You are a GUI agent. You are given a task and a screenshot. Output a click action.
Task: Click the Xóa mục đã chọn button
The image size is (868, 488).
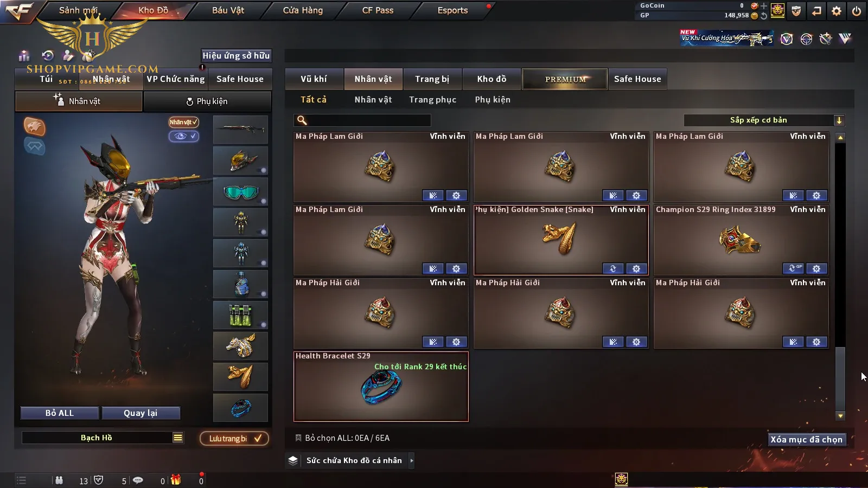807,439
